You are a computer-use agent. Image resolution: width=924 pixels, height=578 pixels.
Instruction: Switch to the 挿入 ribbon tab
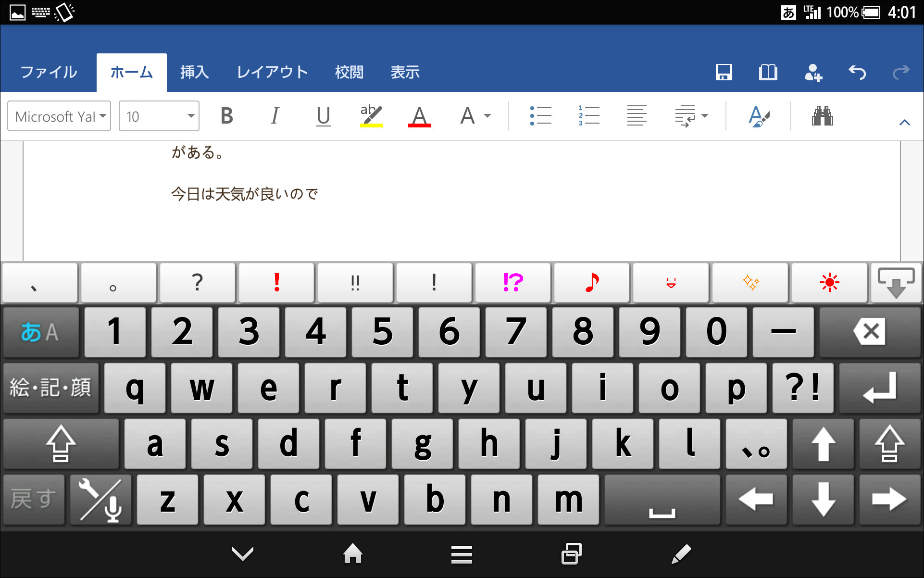pos(194,72)
